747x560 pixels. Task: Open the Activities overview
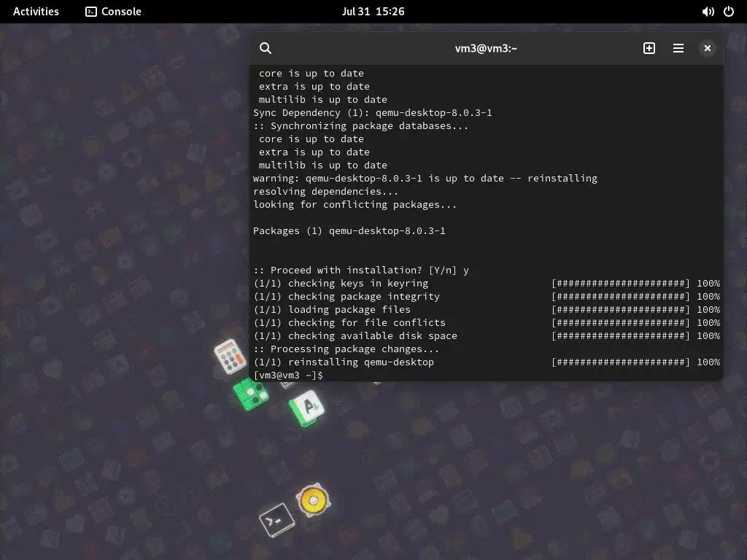(36, 12)
